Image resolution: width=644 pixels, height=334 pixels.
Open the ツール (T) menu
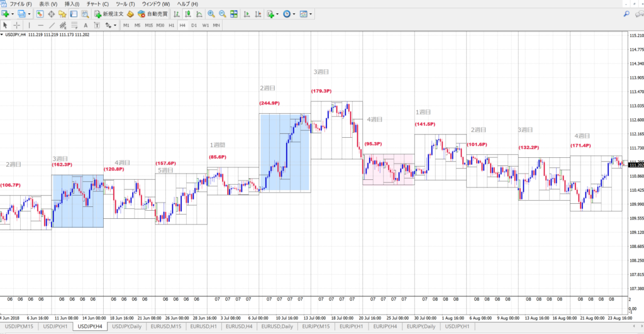(x=125, y=4)
